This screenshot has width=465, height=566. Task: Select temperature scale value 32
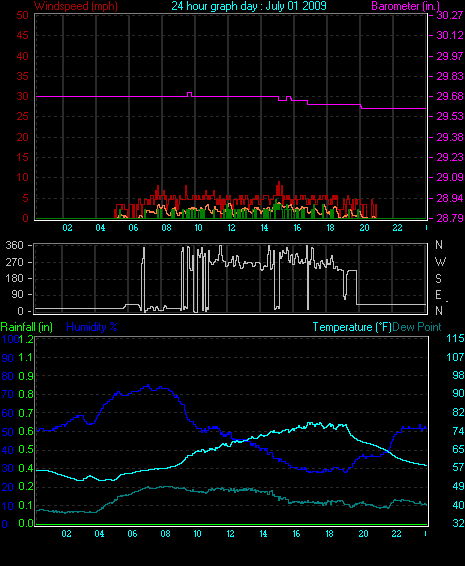coord(458,523)
